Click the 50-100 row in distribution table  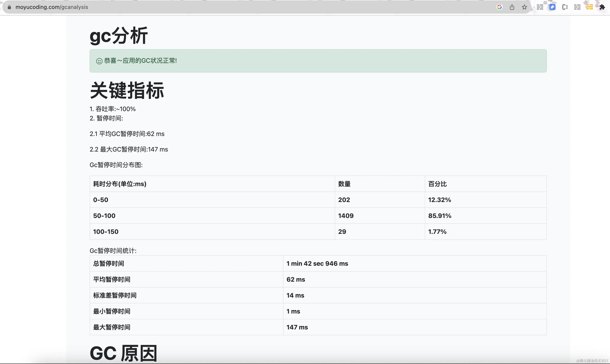104,216
